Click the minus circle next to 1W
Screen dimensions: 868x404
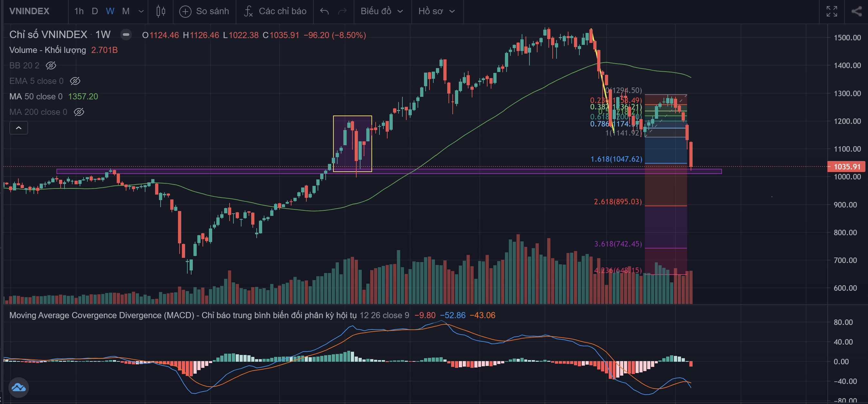tap(126, 35)
